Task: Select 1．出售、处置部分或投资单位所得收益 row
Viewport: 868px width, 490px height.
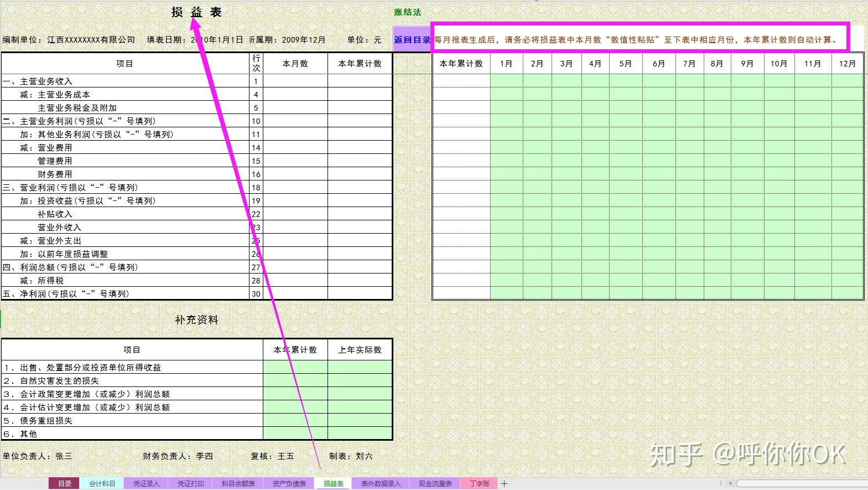Action: [x=132, y=368]
